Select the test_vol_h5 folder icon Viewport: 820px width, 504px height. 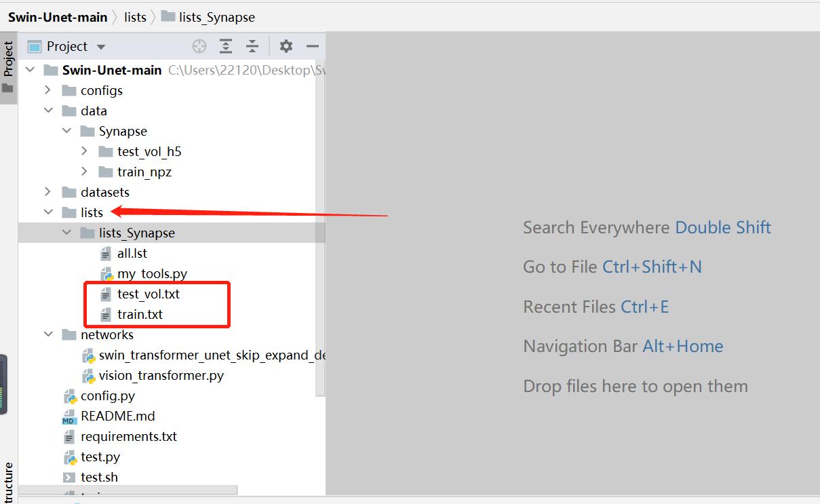[106, 151]
